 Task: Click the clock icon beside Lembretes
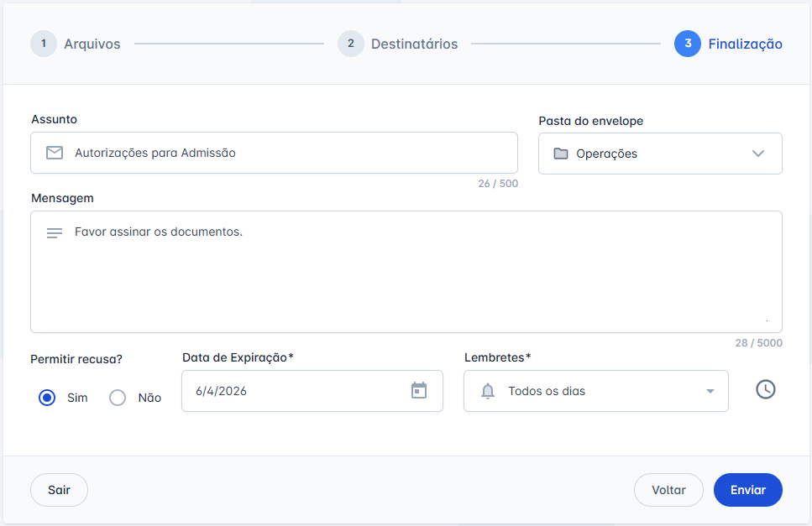(765, 389)
